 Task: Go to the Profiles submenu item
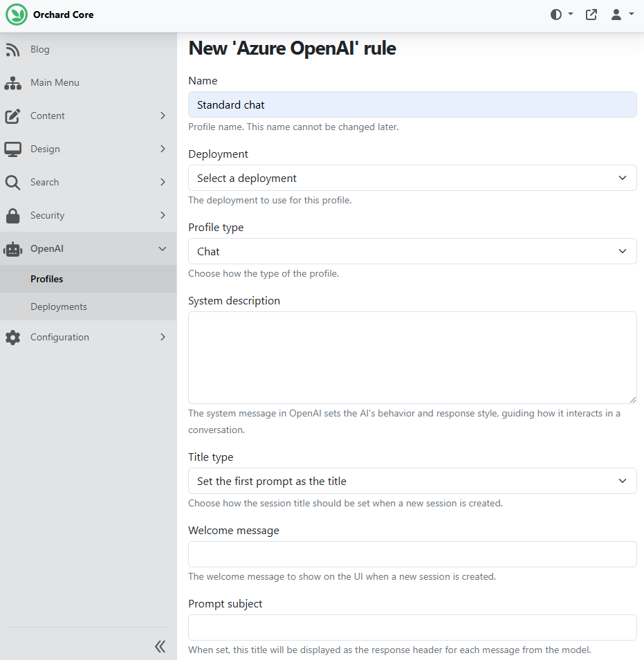(x=47, y=279)
